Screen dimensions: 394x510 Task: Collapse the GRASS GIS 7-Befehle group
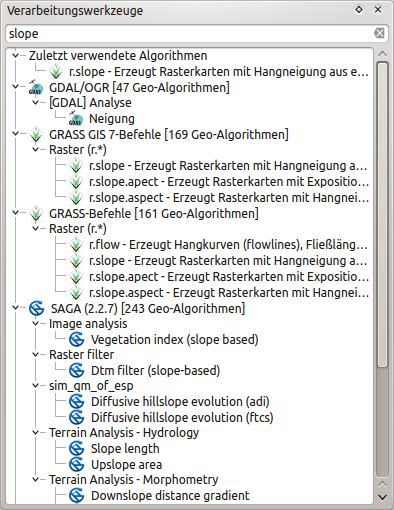click(15, 134)
